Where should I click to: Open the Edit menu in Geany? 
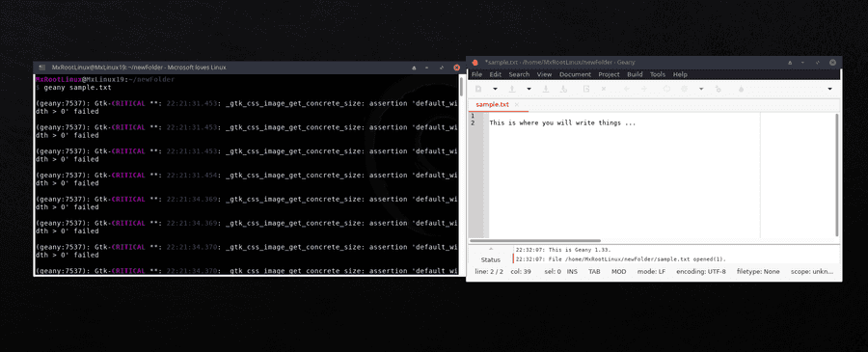point(496,74)
